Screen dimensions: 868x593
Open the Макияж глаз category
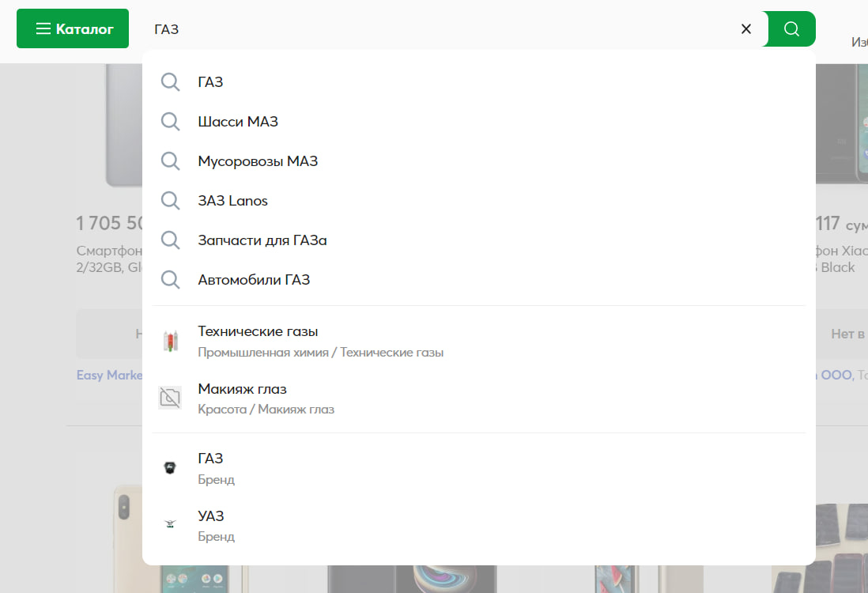click(479, 398)
